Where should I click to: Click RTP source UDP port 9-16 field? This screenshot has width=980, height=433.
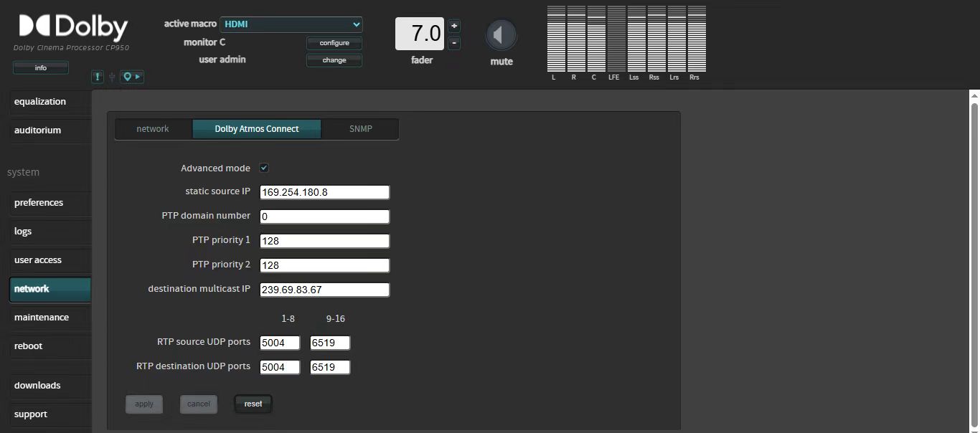[330, 343]
